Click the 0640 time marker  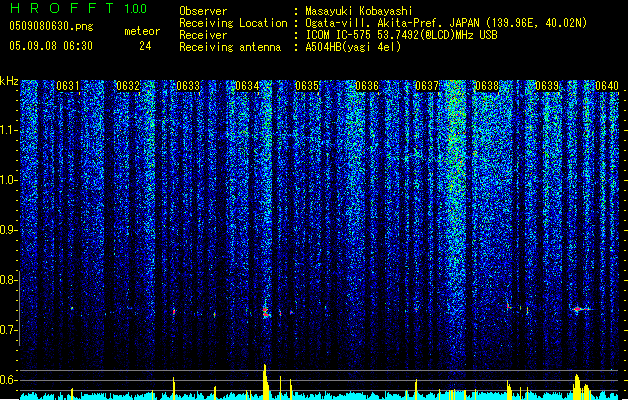point(607,86)
